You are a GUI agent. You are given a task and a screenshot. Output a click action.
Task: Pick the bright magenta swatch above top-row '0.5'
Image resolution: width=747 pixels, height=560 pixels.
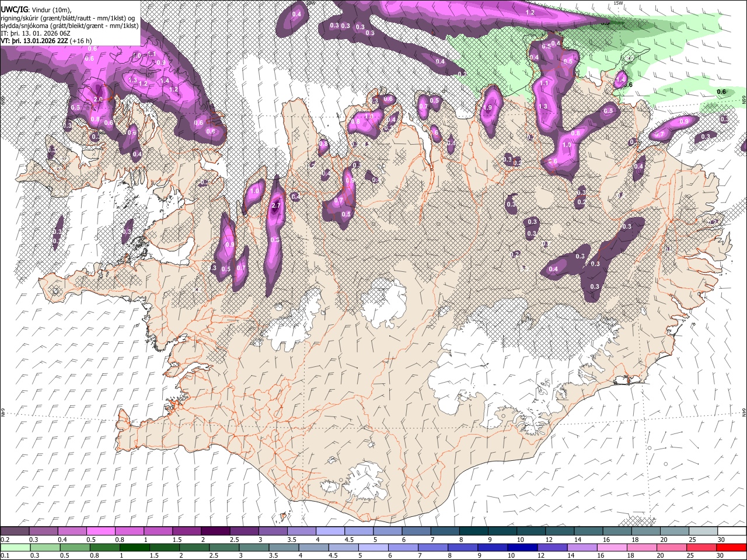(x=100, y=531)
